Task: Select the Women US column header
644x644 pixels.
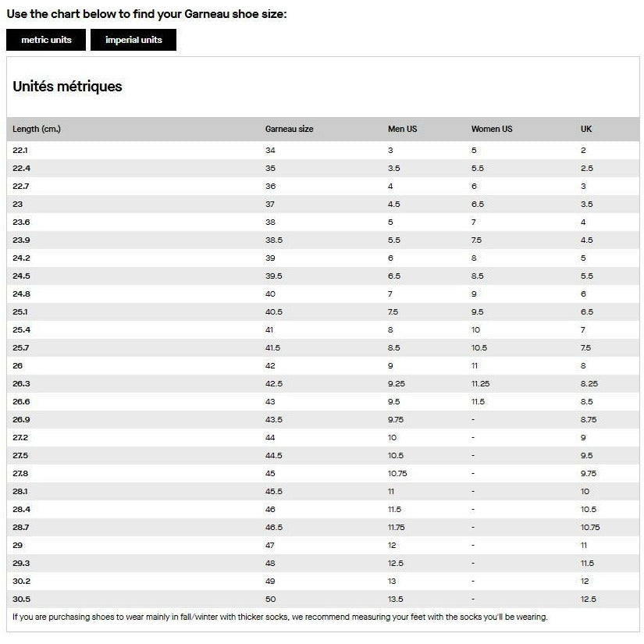Action: (x=492, y=129)
